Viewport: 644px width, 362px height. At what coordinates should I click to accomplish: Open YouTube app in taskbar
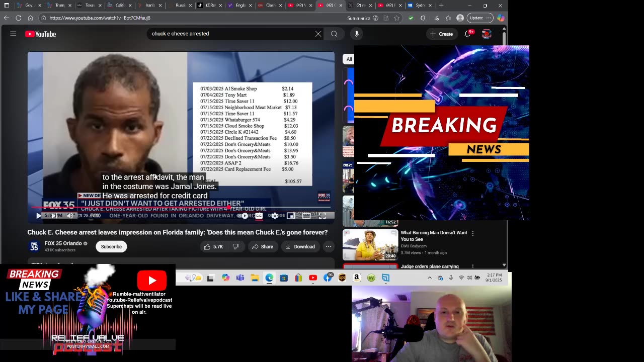[x=313, y=278]
